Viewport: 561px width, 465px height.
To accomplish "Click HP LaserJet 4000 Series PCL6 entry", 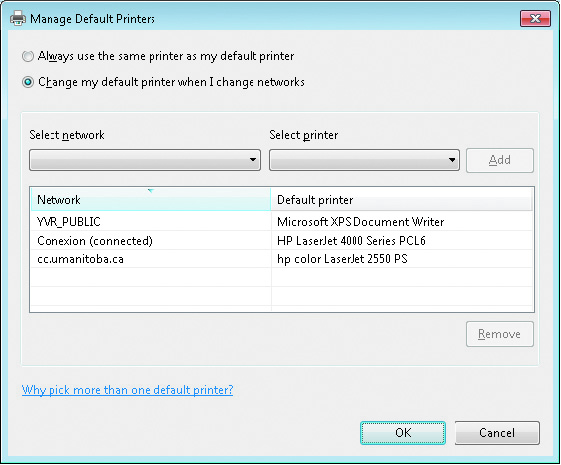I will pos(351,241).
